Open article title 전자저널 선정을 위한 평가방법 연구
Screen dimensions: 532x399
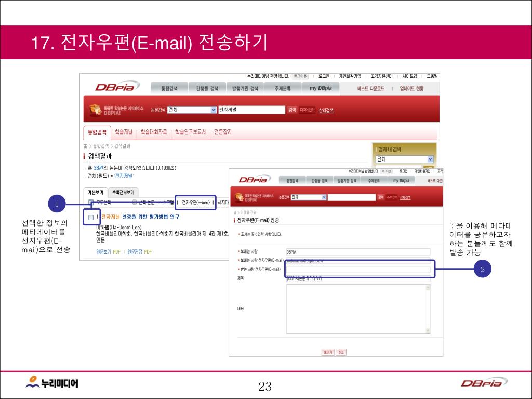coord(140,217)
